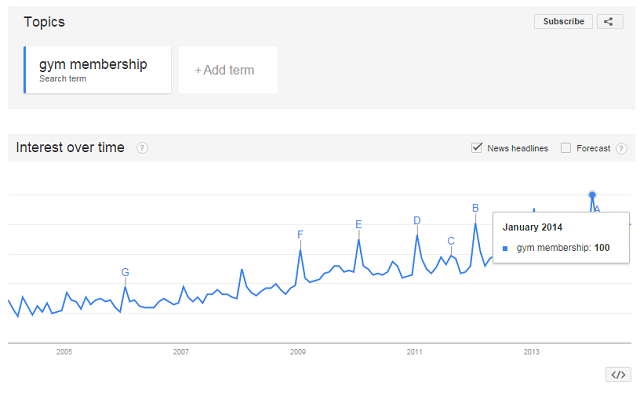Click news headline marker E

tap(358, 225)
